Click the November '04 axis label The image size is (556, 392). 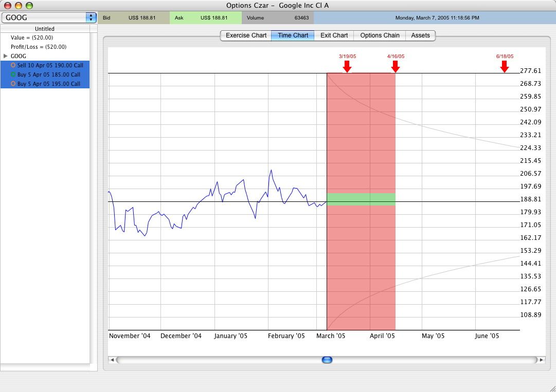(130, 335)
